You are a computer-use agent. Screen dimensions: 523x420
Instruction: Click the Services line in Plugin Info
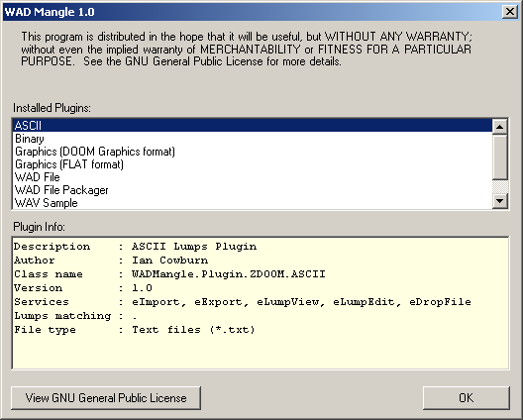click(x=243, y=302)
